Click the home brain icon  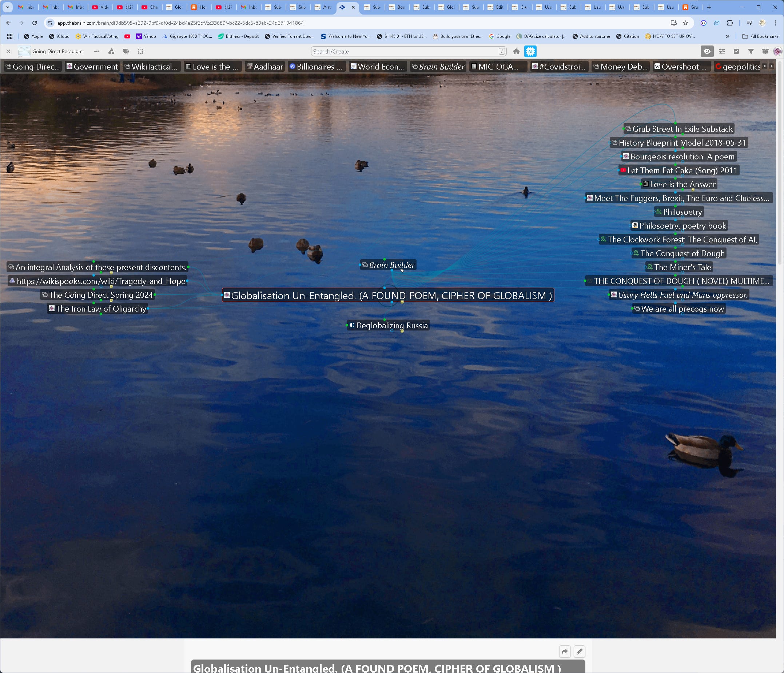516,51
